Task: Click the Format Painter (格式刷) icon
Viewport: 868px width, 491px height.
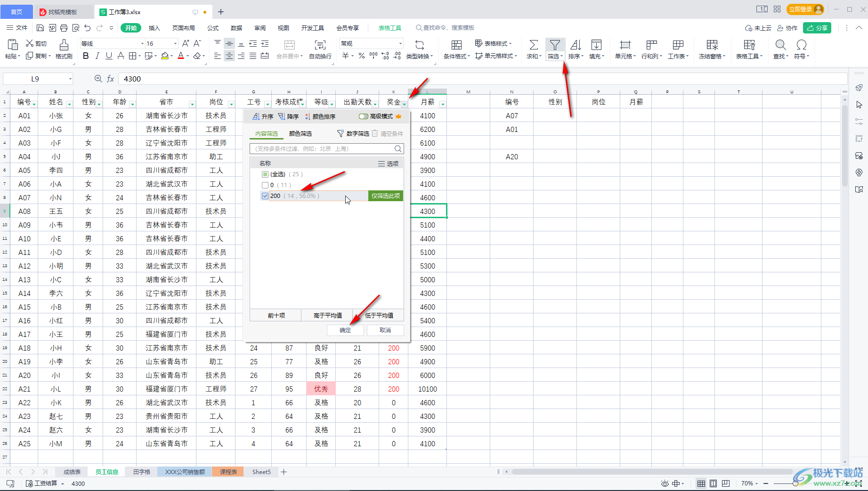Action: (x=64, y=45)
